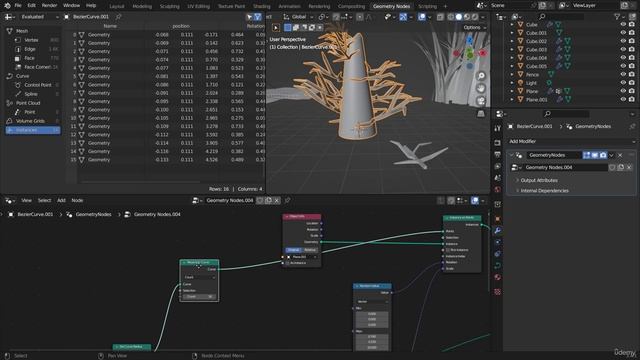Click Relative button in Object Info node

tap(310, 250)
